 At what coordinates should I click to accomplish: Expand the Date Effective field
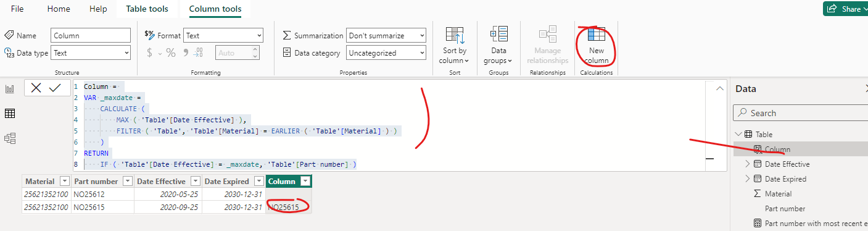click(x=748, y=164)
